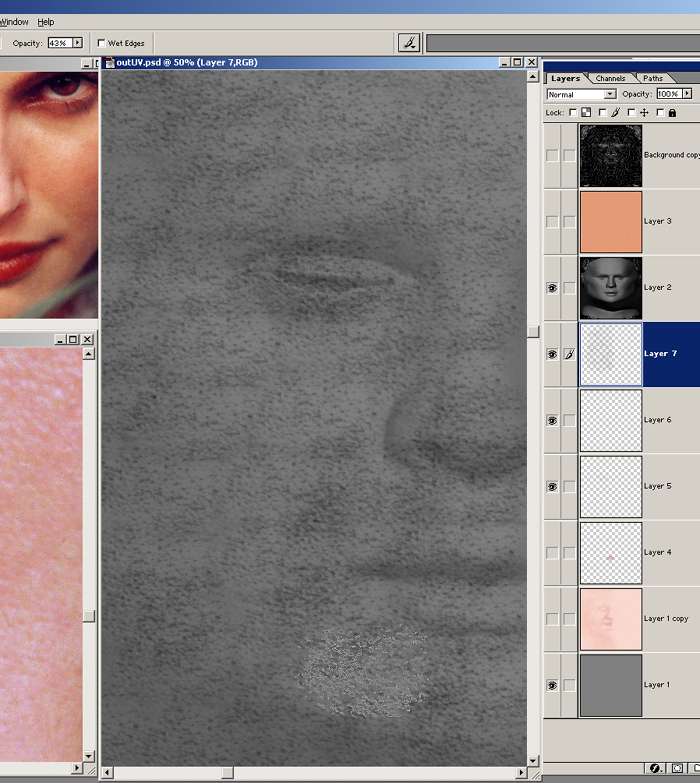
Task: Hide Layer 2 using its eye icon
Action: (x=552, y=288)
